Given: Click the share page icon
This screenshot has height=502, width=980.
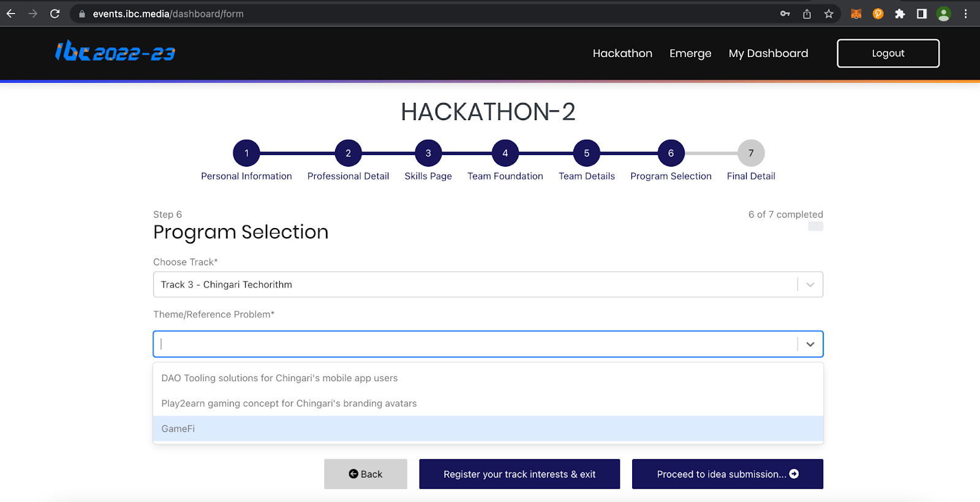Looking at the screenshot, I should click(x=807, y=13).
